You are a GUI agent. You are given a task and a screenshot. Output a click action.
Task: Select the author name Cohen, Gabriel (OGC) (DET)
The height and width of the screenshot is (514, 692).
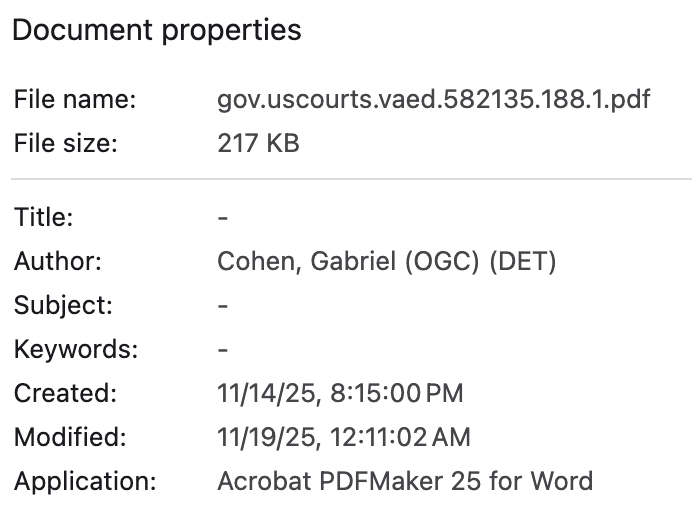[x=386, y=262]
